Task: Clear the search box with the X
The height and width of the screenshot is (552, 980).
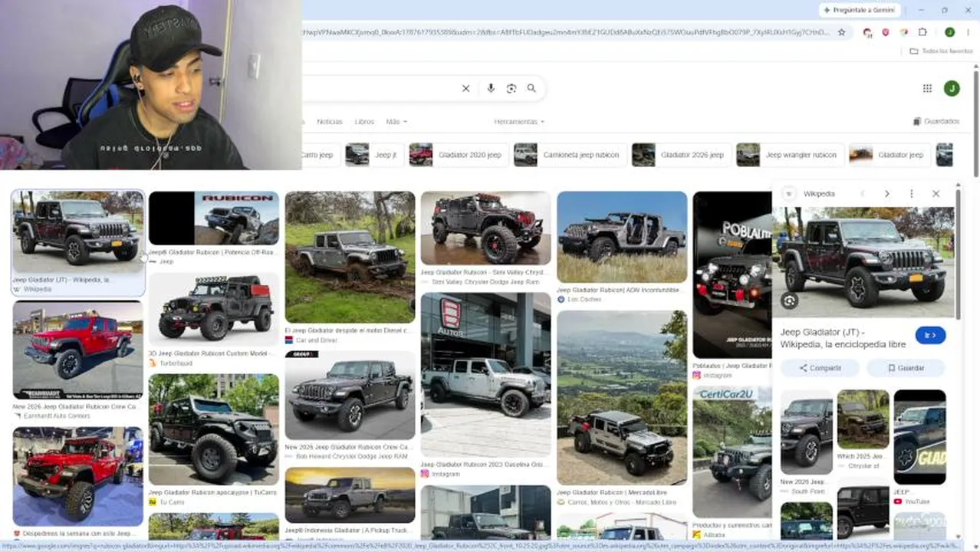Action: (x=465, y=88)
